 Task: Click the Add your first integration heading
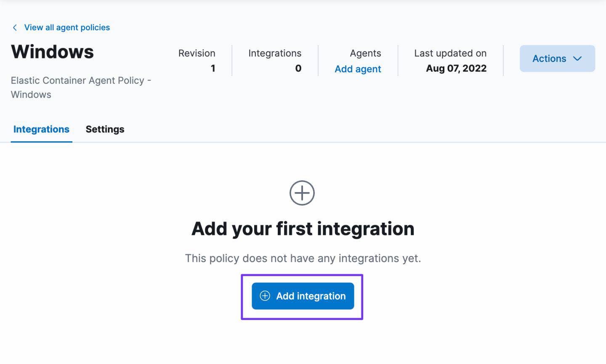coord(303,229)
